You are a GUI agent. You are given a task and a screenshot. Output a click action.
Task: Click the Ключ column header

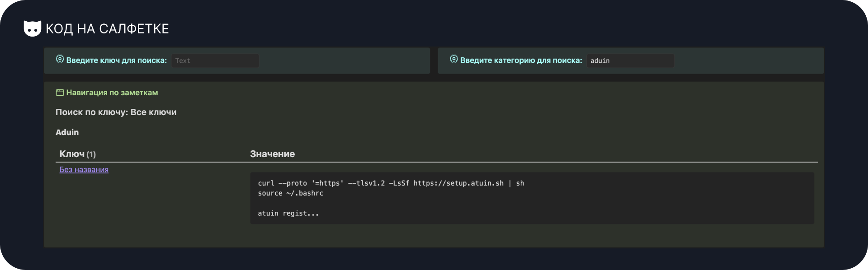click(x=72, y=154)
